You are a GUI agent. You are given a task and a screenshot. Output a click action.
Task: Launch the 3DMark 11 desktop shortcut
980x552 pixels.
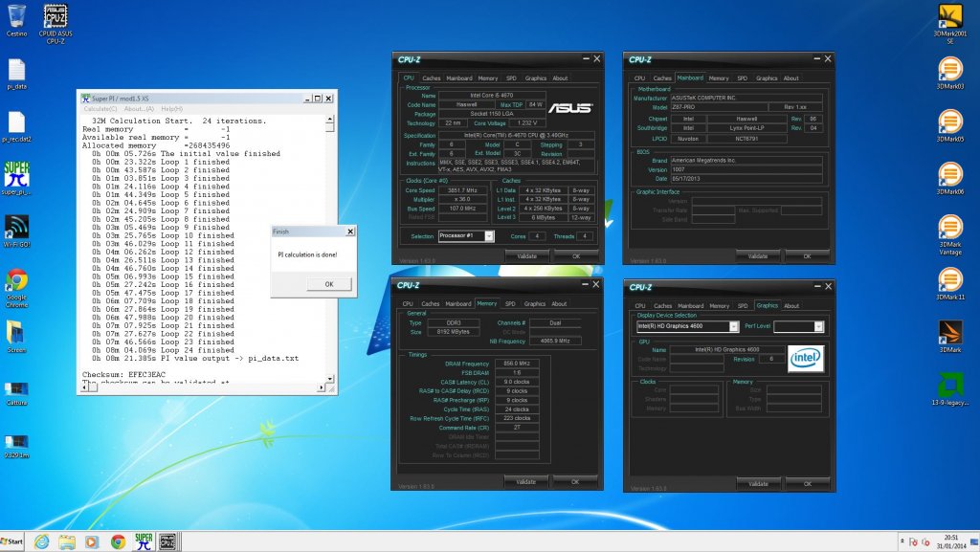950,284
